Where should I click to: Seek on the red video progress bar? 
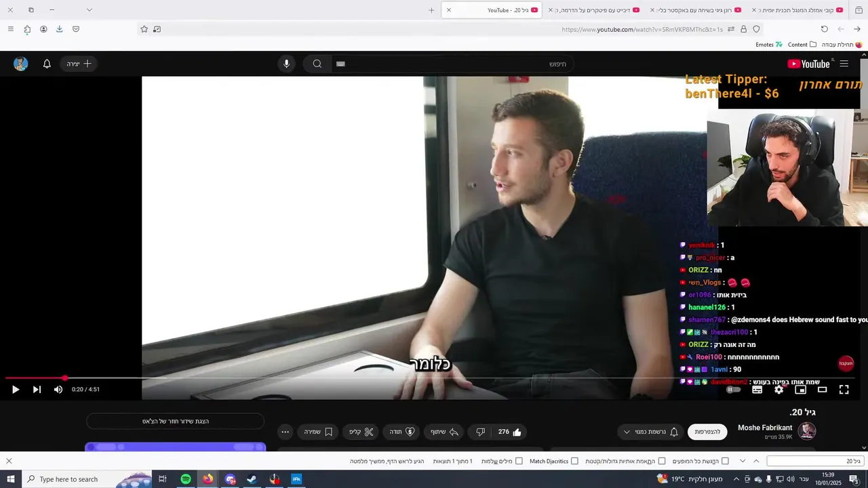click(430, 378)
